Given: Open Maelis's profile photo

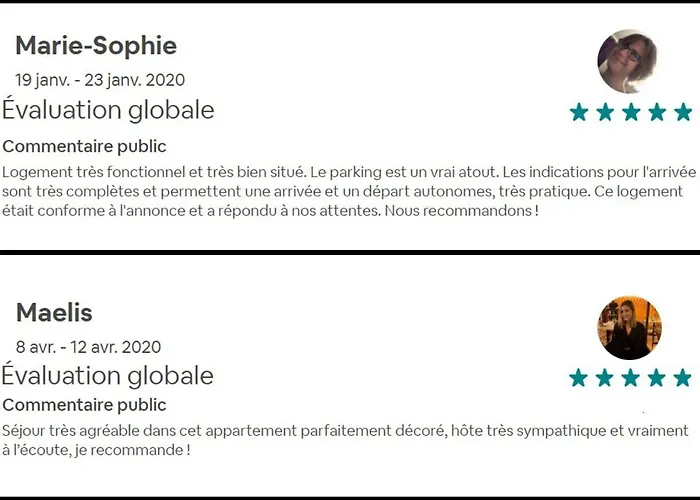Looking at the screenshot, I should coord(629,327).
